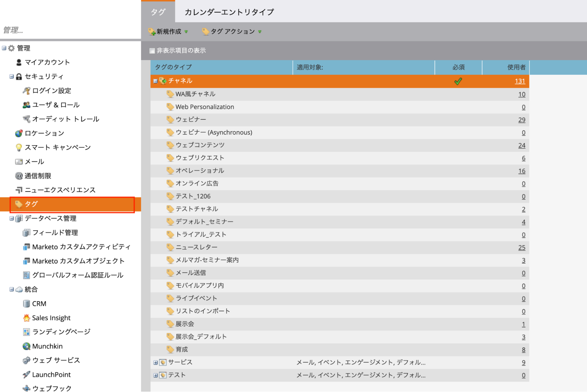Open the ウェビナー usage count 29

tap(522, 120)
